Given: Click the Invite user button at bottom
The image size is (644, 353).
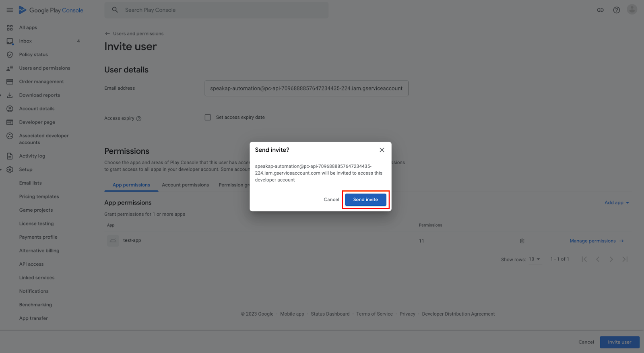Looking at the screenshot, I should coord(619,342).
